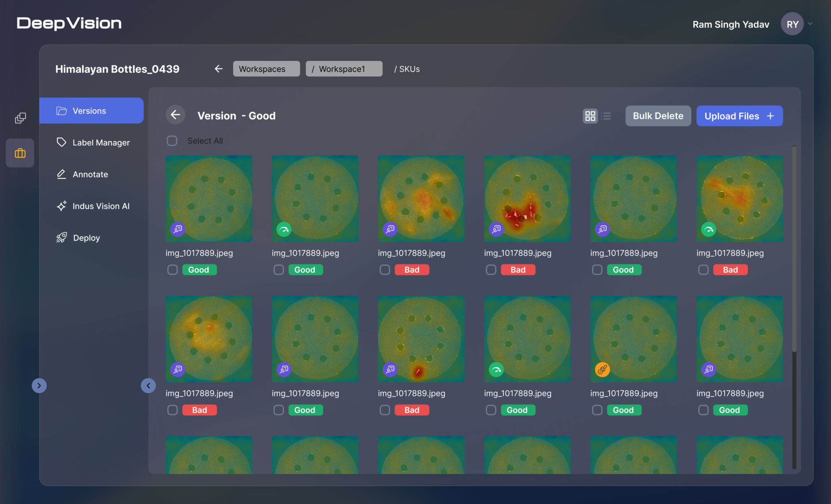Expand the left rail with right chevron
Viewport: 831px width, 504px height.
(39, 386)
